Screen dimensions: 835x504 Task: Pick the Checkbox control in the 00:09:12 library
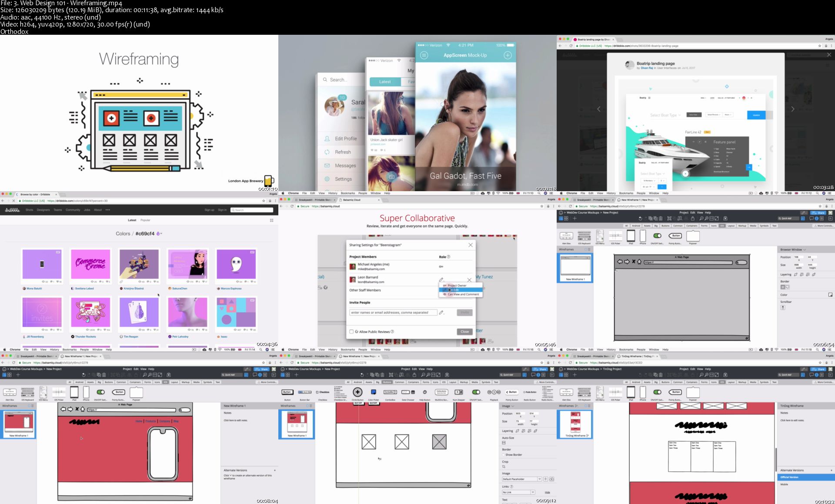click(x=323, y=392)
